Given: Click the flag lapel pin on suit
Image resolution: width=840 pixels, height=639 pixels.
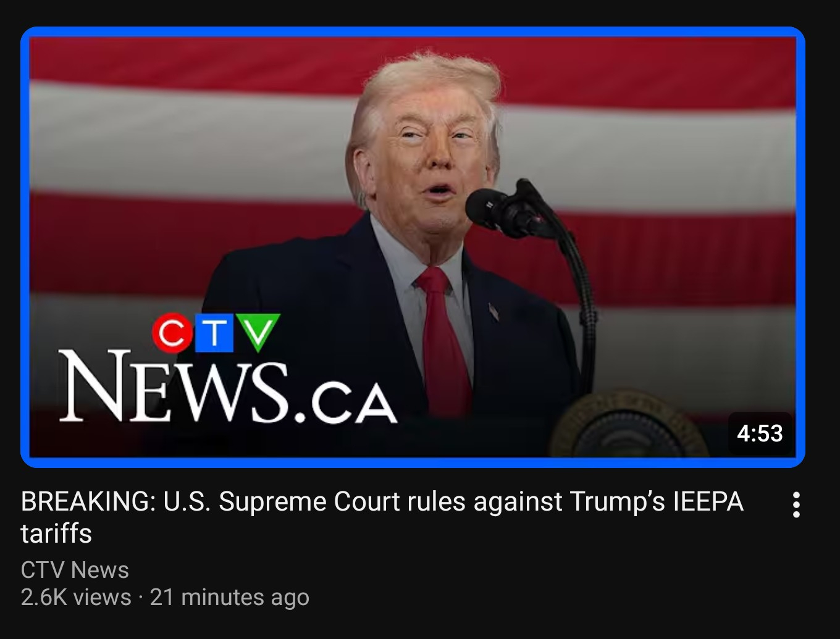Looking at the screenshot, I should (494, 312).
